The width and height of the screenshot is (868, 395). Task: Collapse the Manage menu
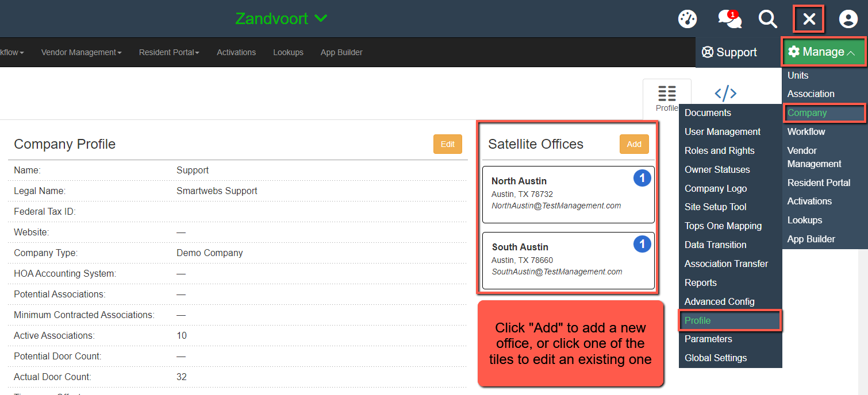click(824, 52)
